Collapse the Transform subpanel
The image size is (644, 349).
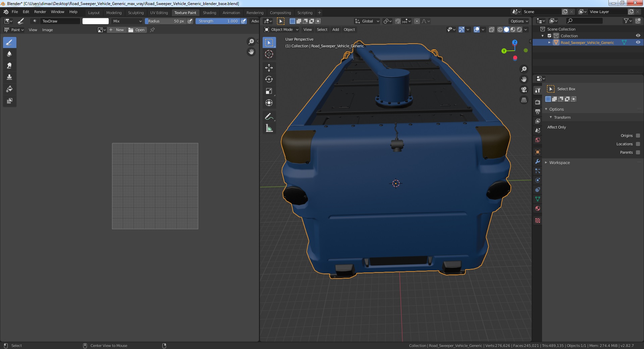(551, 117)
